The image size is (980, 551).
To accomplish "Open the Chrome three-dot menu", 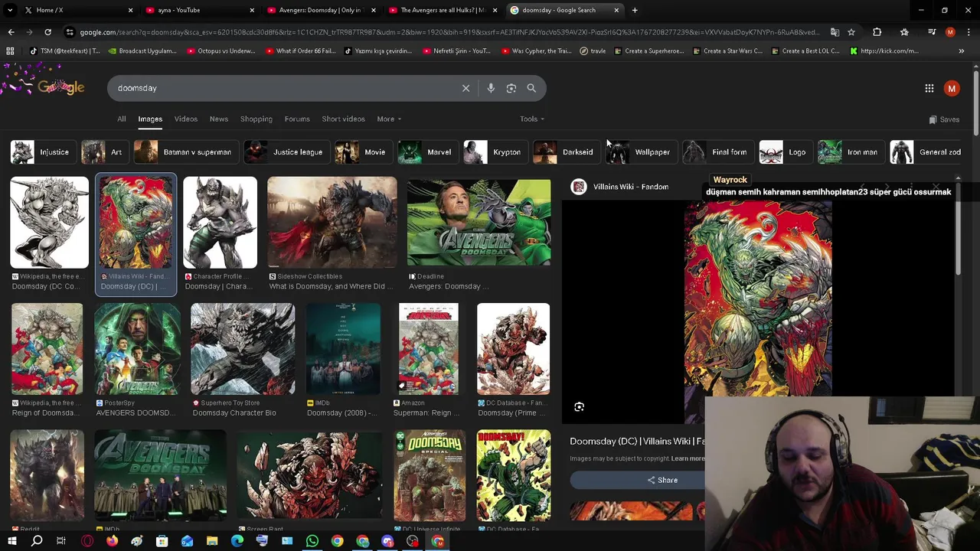I will click(969, 32).
